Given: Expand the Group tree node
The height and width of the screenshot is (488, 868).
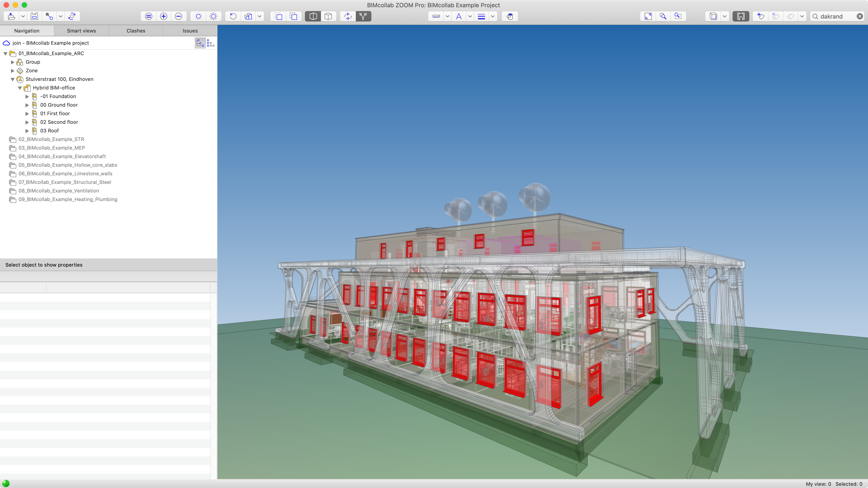Looking at the screenshot, I should (12, 62).
